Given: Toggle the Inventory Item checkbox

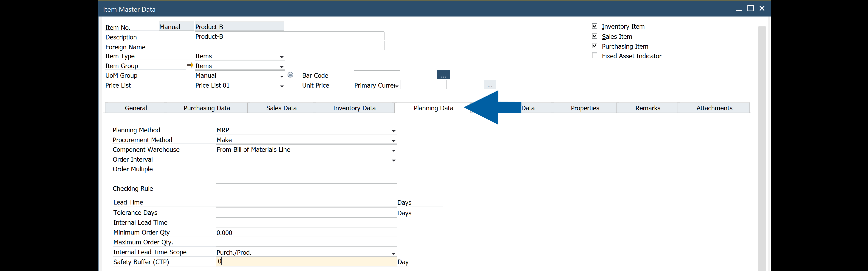Looking at the screenshot, I should [594, 26].
